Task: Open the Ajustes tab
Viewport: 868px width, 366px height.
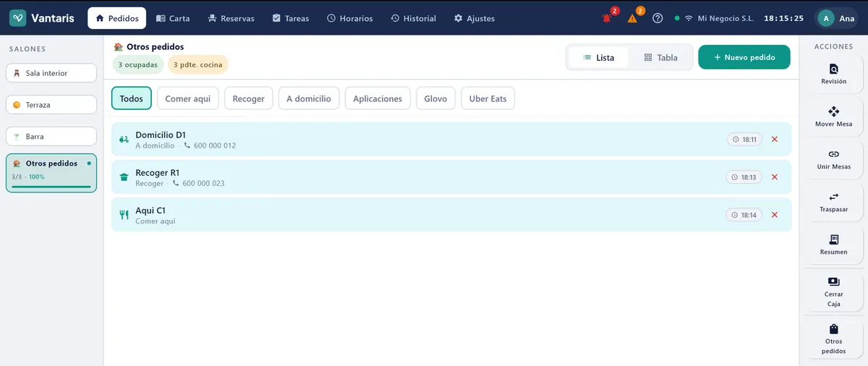Action: pyautogui.click(x=475, y=18)
